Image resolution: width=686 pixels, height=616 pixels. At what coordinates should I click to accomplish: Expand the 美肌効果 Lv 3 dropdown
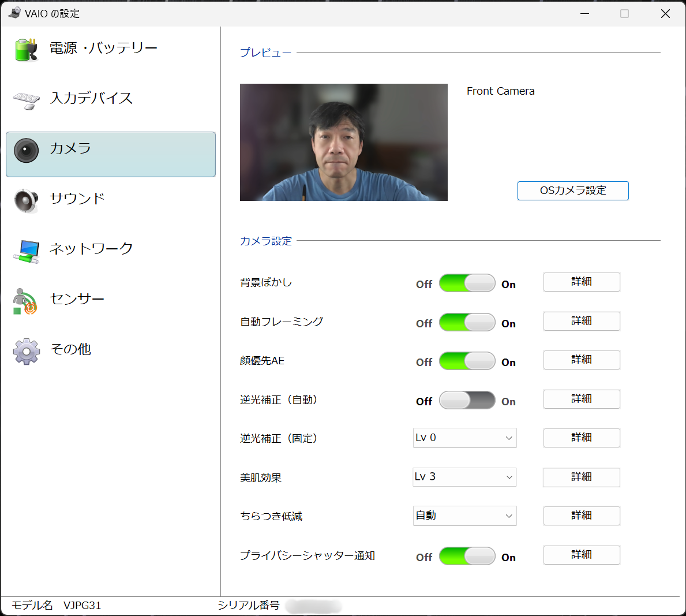click(x=464, y=477)
